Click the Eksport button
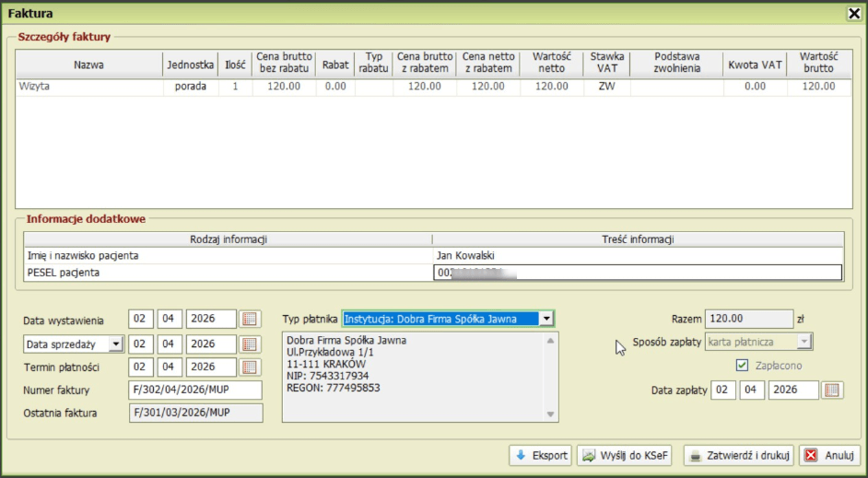Viewport: 868px width, 478px height. [x=540, y=455]
